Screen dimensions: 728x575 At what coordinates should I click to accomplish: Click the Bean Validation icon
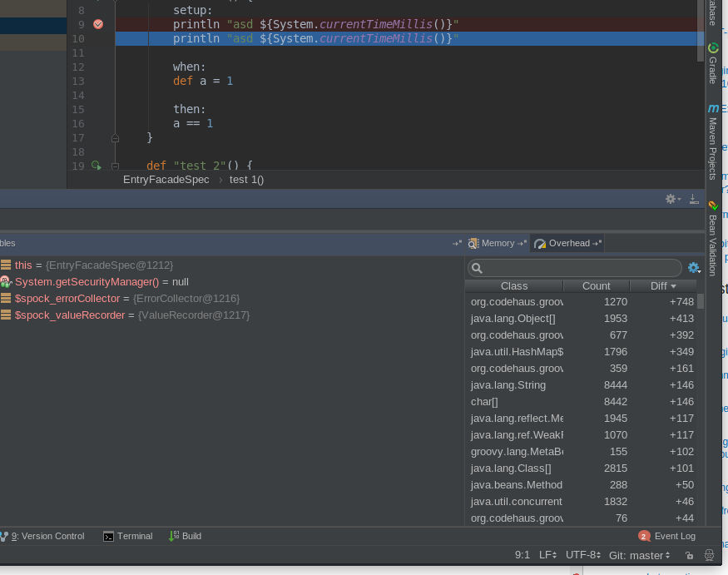[x=713, y=206]
